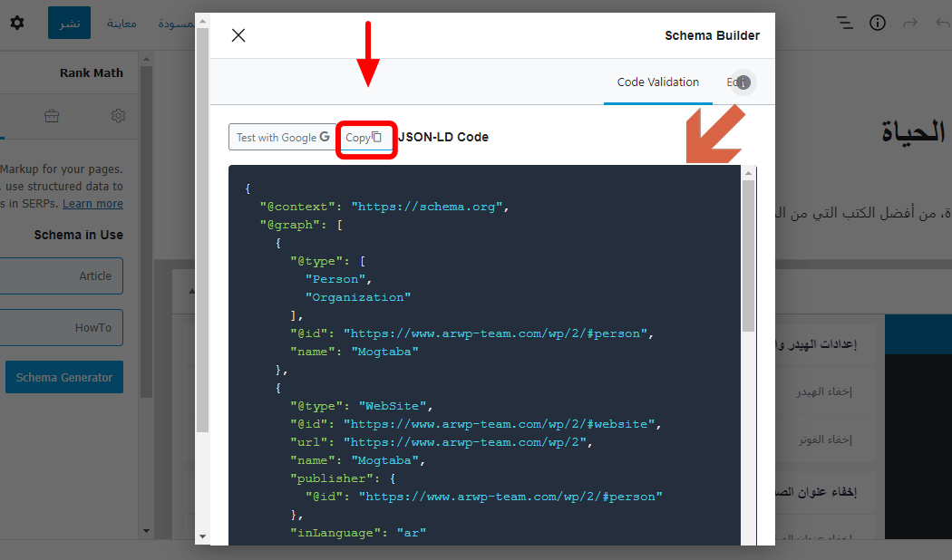Viewport: 952px width, 560px height.
Task: Open the document outline list view icon
Action: [x=844, y=23]
